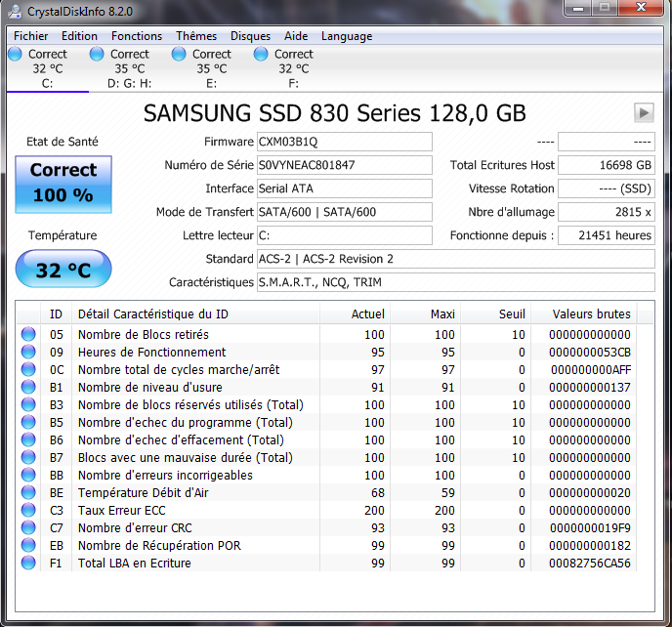Click status orb for ID 0C row
672x627 pixels.
click(28, 369)
